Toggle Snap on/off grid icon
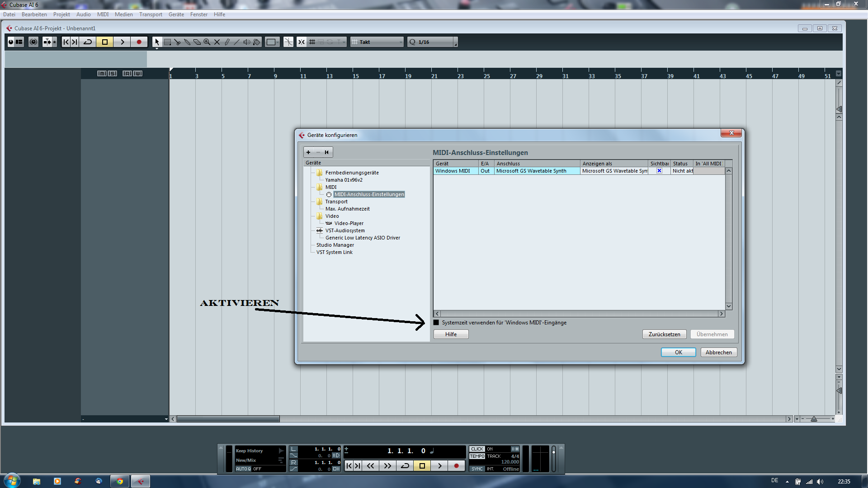 point(312,42)
